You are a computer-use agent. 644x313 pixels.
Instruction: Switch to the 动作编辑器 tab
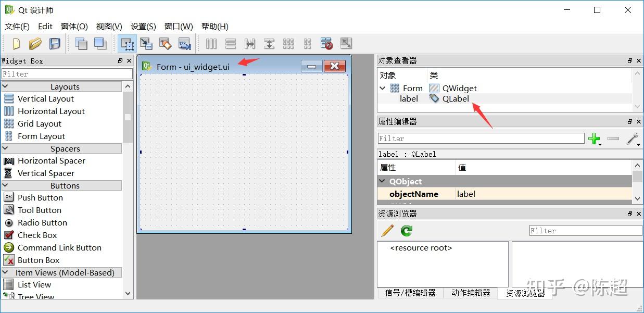coord(470,293)
